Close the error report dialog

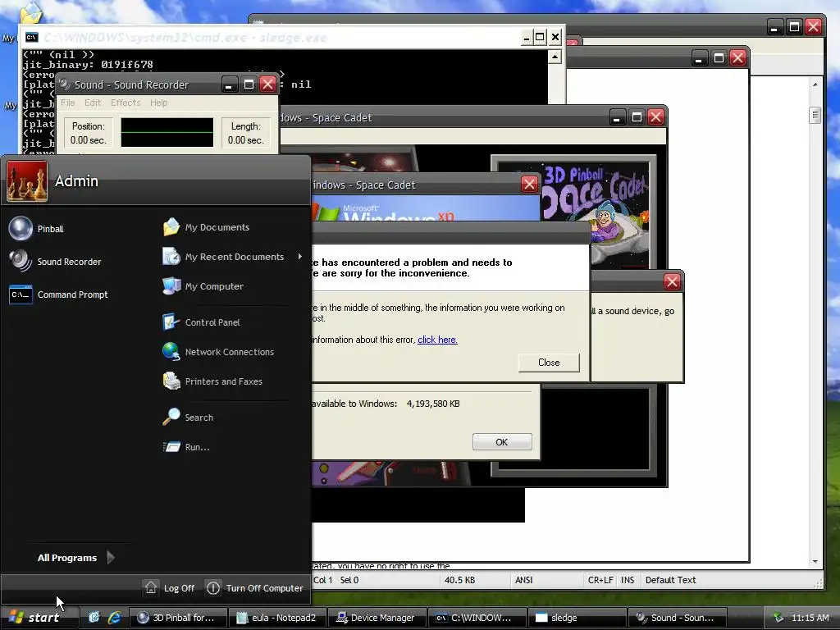coord(549,362)
